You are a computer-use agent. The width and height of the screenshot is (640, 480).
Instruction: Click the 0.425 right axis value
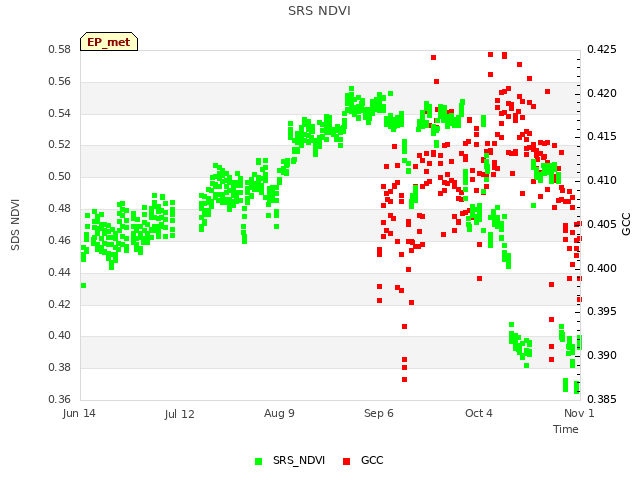(x=602, y=49)
